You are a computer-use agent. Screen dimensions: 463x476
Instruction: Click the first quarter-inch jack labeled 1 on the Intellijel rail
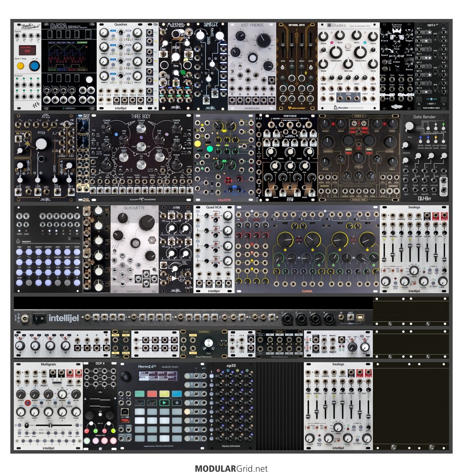tap(288, 319)
